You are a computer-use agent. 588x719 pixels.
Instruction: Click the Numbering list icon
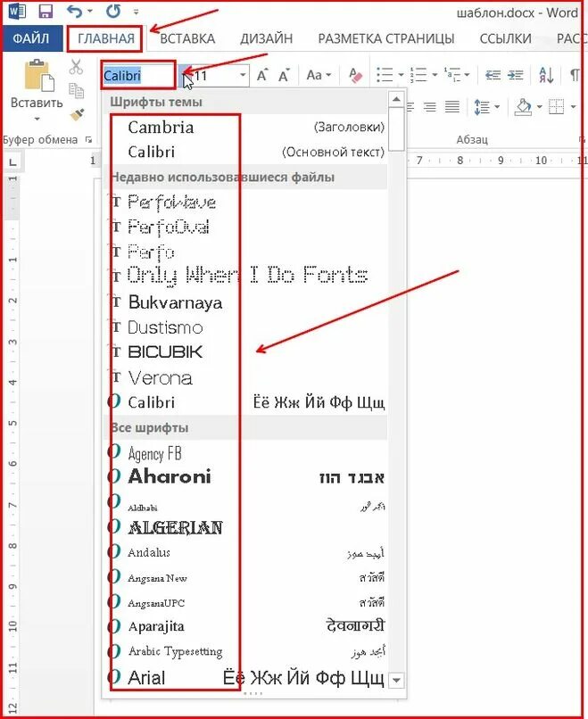[x=418, y=75]
